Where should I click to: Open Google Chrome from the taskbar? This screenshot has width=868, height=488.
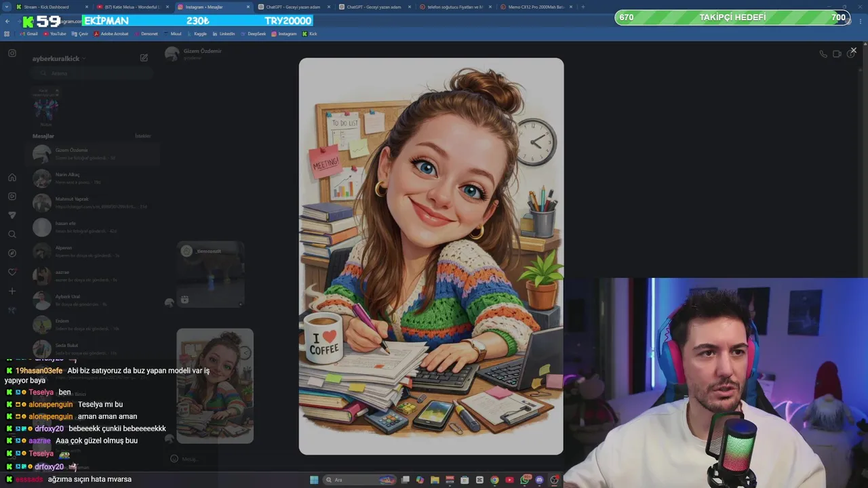pos(494,480)
